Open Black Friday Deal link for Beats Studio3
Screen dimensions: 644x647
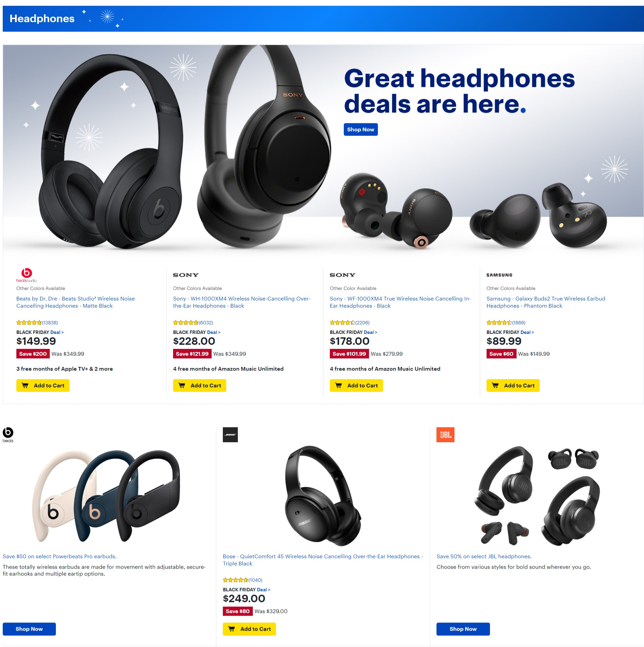click(x=57, y=332)
